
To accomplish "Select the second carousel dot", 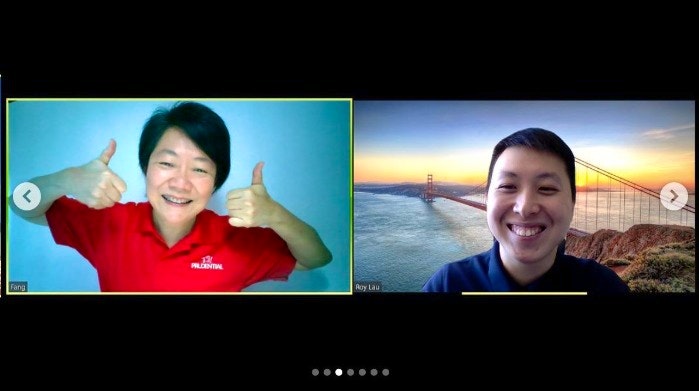I will click(x=327, y=372).
